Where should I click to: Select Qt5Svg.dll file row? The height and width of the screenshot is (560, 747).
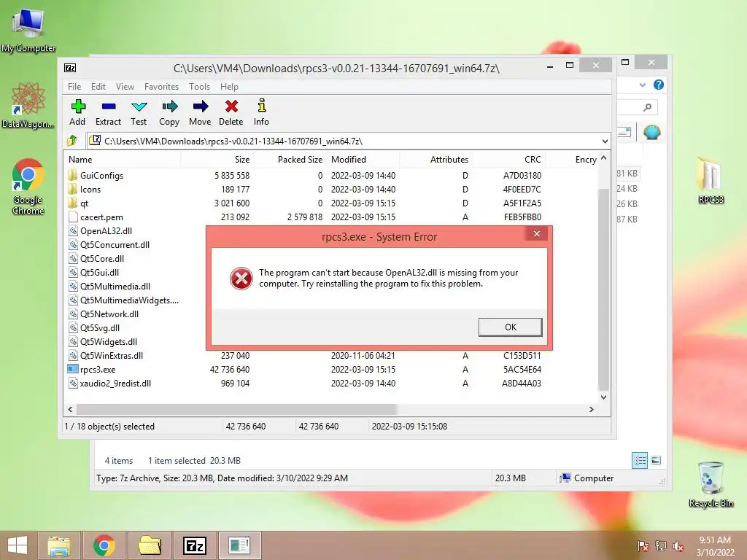click(x=94, y=327)
